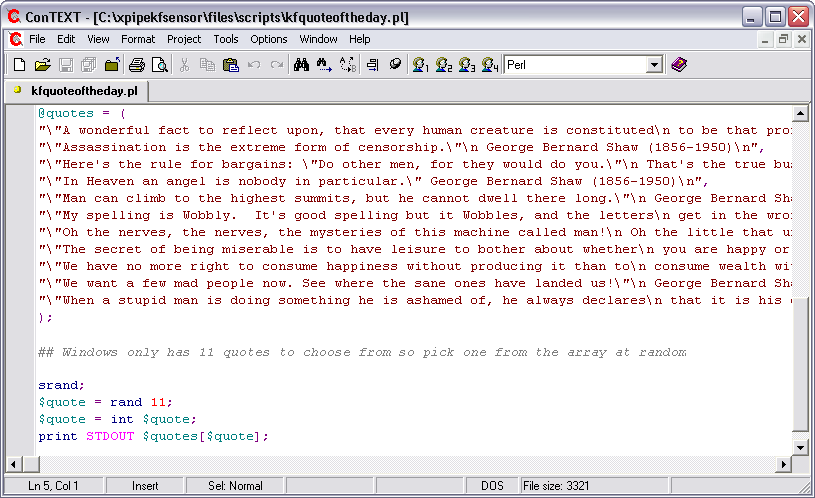815x498 pixels.
Task: Expand the Perl highlighter dropdown
Action: pyautogui.click(x=654, y=65)
